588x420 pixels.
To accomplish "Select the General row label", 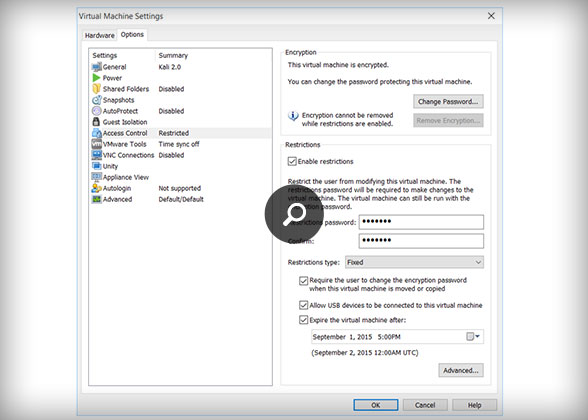I will (114, 67).
